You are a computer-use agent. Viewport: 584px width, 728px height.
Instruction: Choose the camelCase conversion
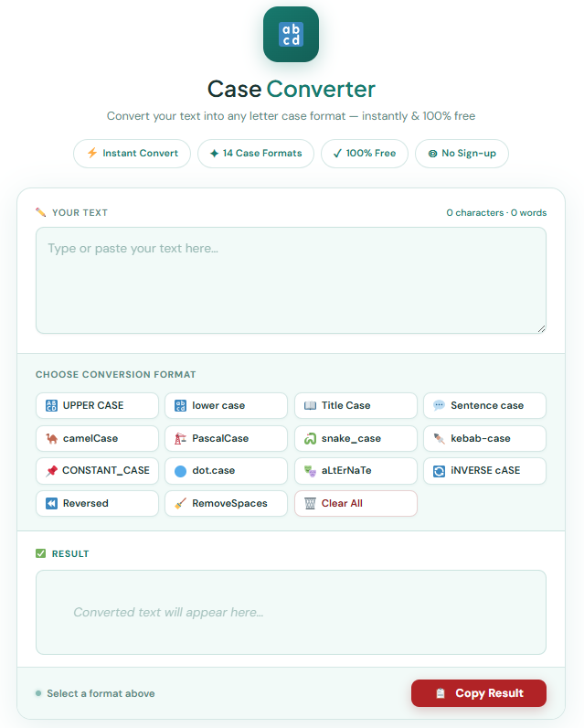click(97, 438)
